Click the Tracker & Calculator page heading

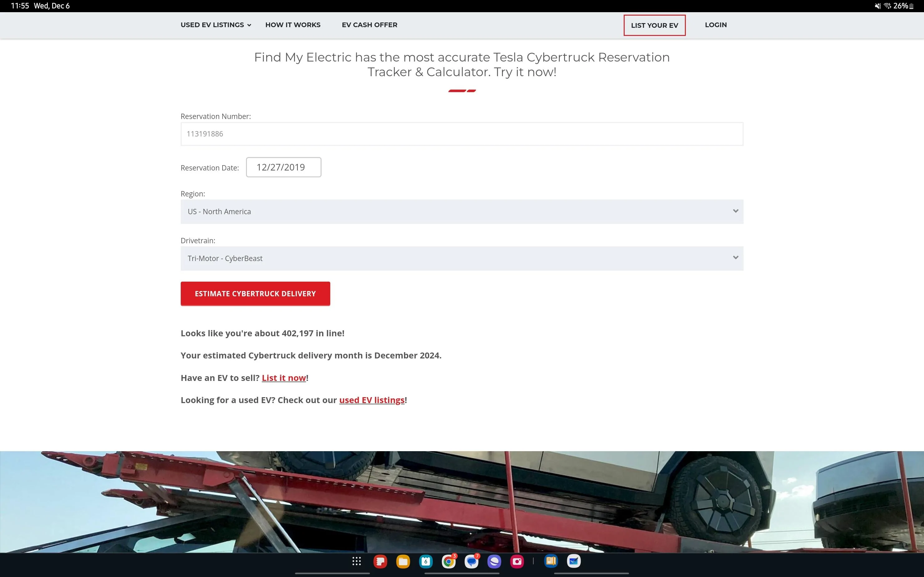[x=462, y=65]
